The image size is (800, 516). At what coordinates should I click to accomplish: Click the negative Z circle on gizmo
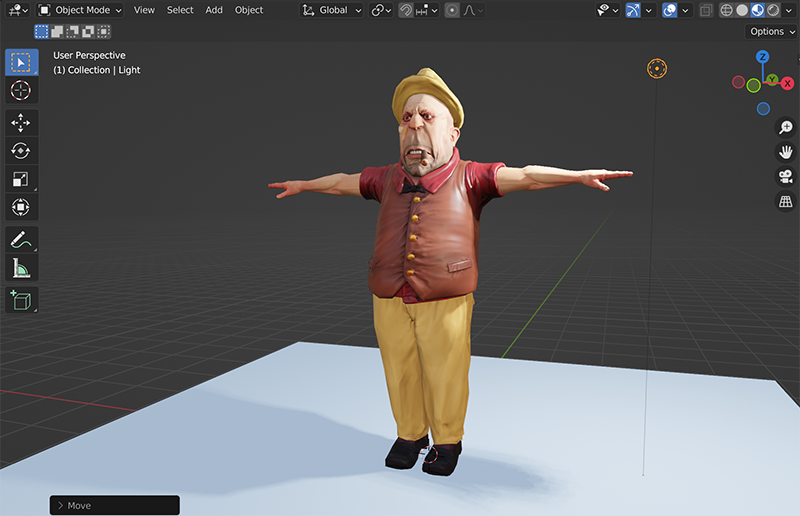point(763,109)
